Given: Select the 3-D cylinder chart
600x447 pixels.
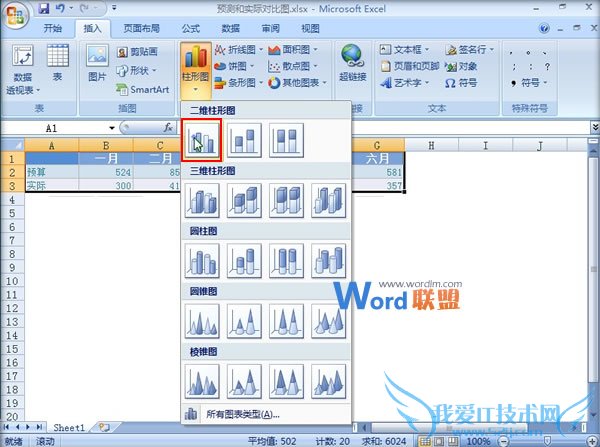Looking at the screenshot, I should [328, 261].
